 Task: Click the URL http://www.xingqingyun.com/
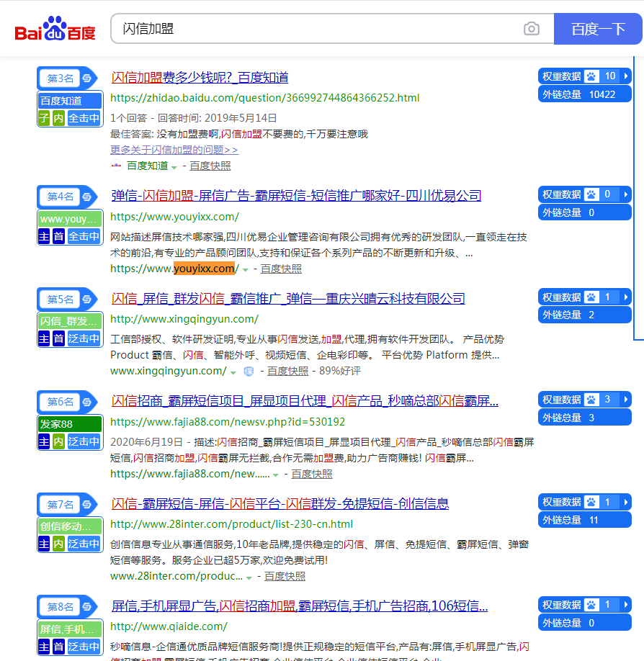click(184, 319)
